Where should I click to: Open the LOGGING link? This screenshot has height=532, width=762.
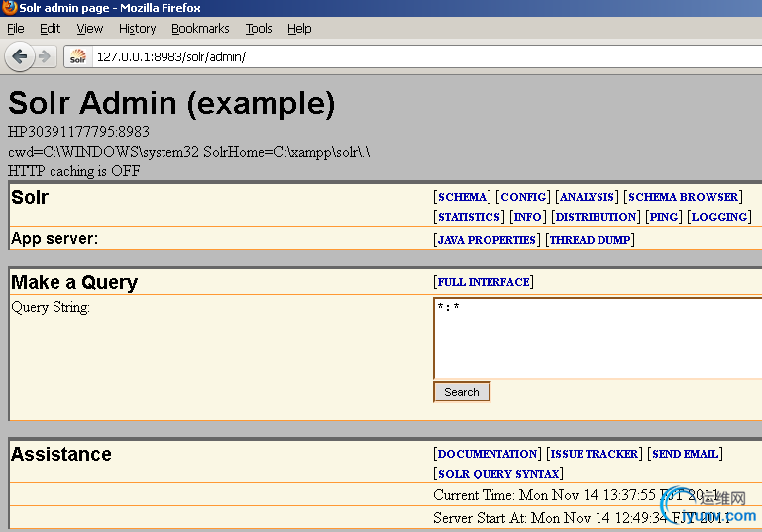point(719,217)
